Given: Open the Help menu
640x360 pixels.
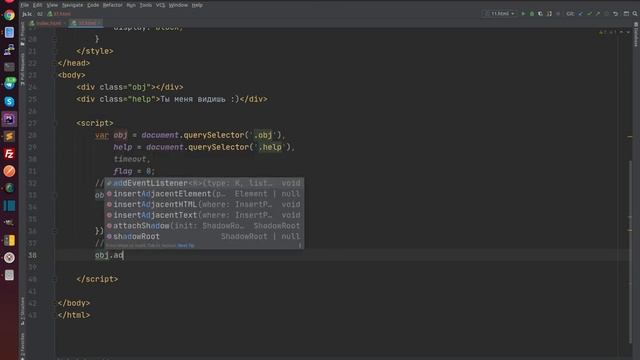Looking at the screenshot, I should click(x=197, y=5).
